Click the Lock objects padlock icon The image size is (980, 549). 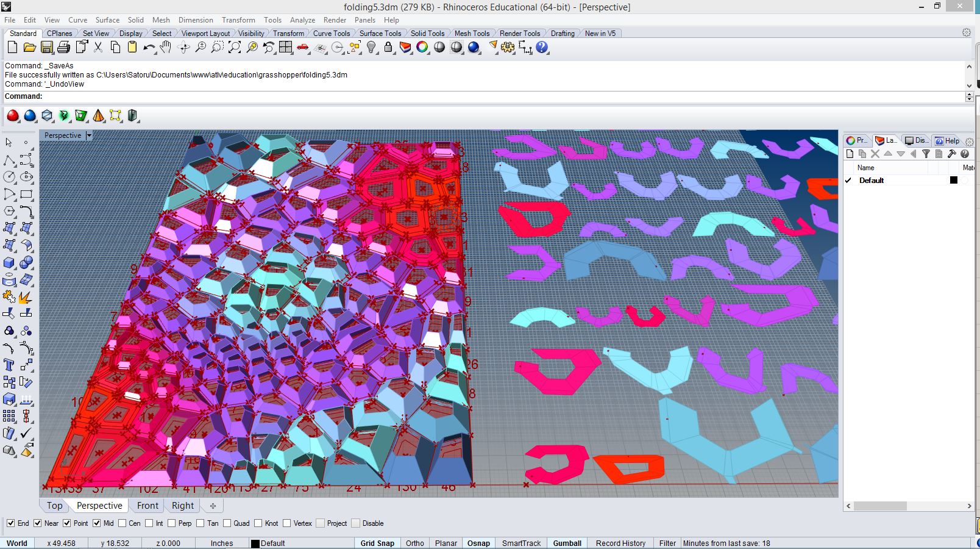[388, 48]
